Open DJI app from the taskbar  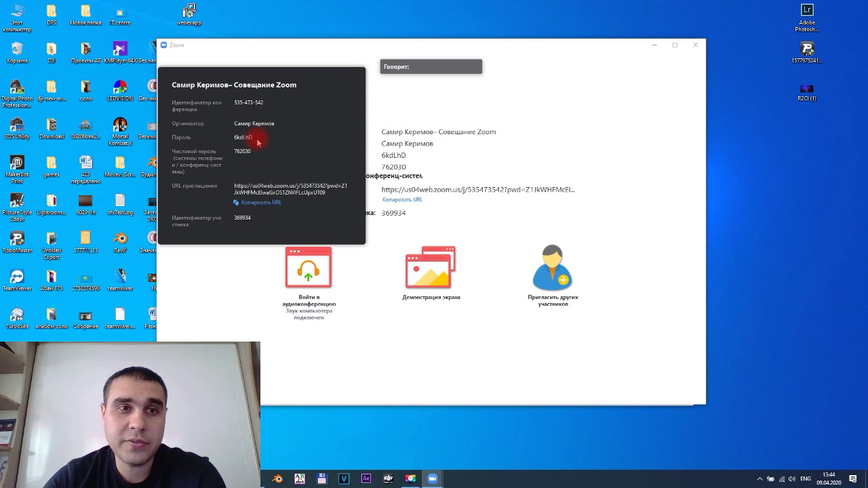coord(389,479)
